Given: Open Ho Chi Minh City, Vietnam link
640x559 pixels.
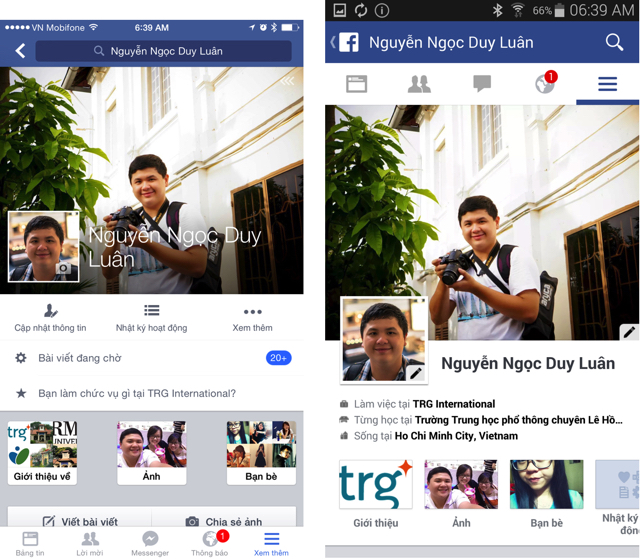Looking at the screenshot, I should (x=456, y=436).
